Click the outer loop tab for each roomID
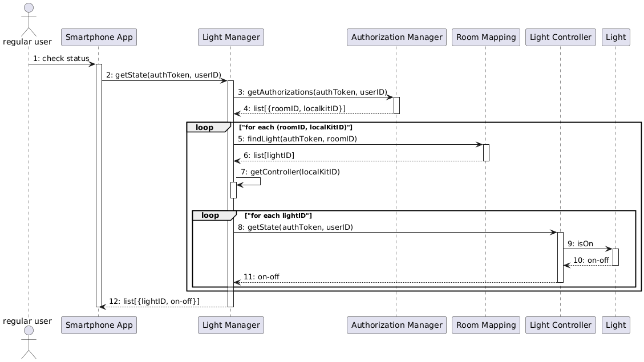 207,127
